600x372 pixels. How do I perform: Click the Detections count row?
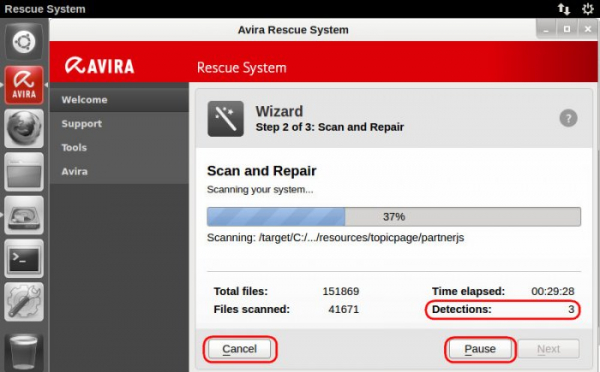click(503, 309)
